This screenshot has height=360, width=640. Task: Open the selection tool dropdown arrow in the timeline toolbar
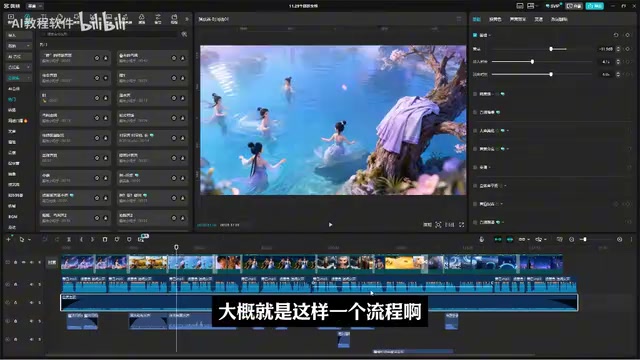pos(29,240)
